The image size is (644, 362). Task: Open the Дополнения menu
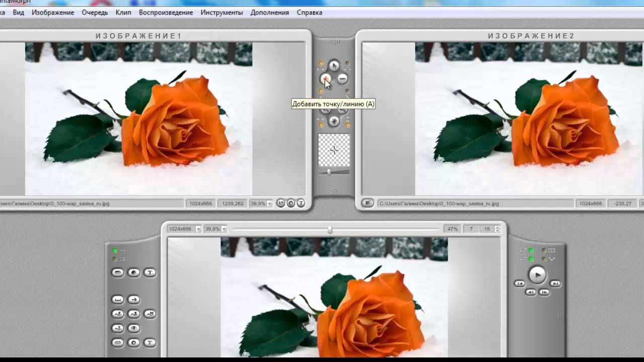(270, 13)
